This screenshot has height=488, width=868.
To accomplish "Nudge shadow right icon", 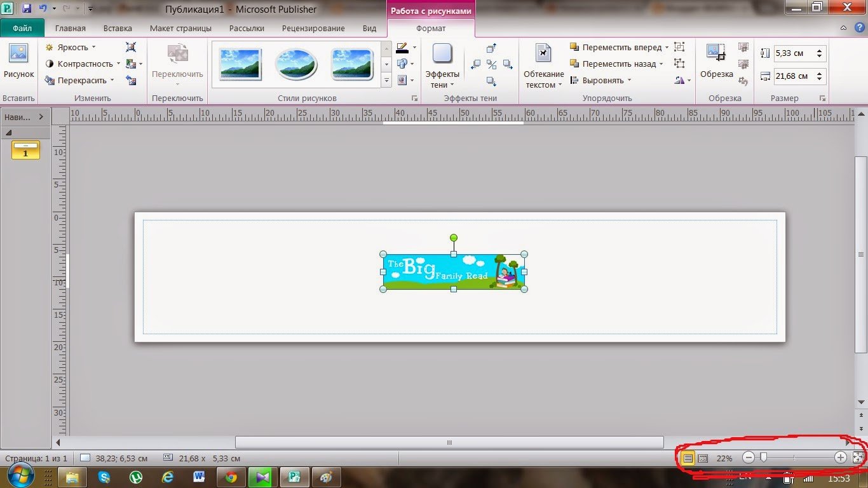I will tap(508, 64).
